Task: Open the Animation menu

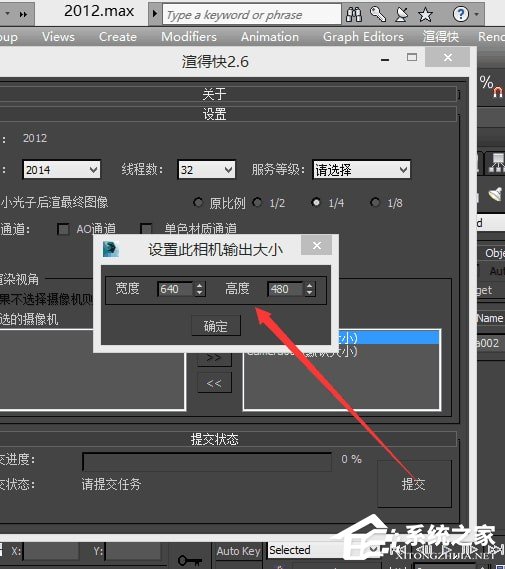Action: pyautogui.click(x=270, y=37)
